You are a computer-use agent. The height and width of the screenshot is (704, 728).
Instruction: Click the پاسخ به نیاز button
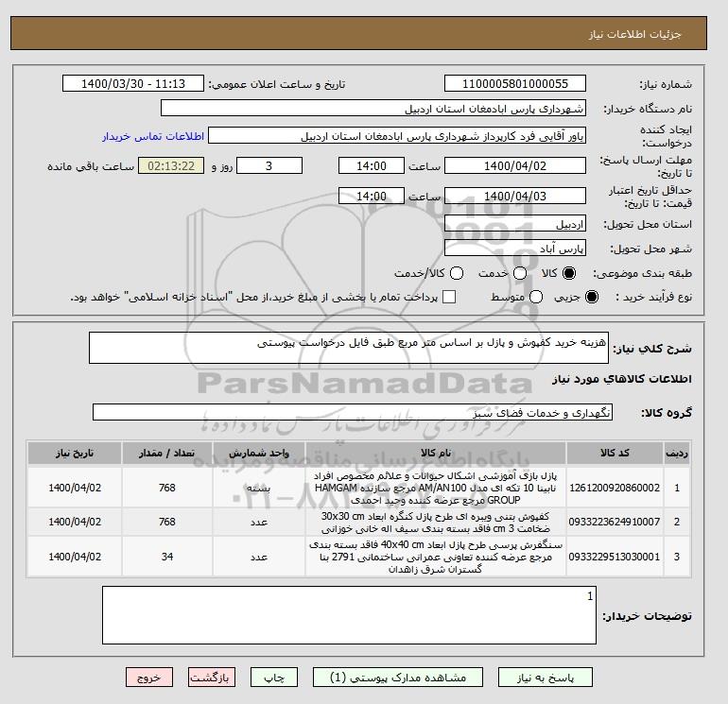(x=546, y=678)
